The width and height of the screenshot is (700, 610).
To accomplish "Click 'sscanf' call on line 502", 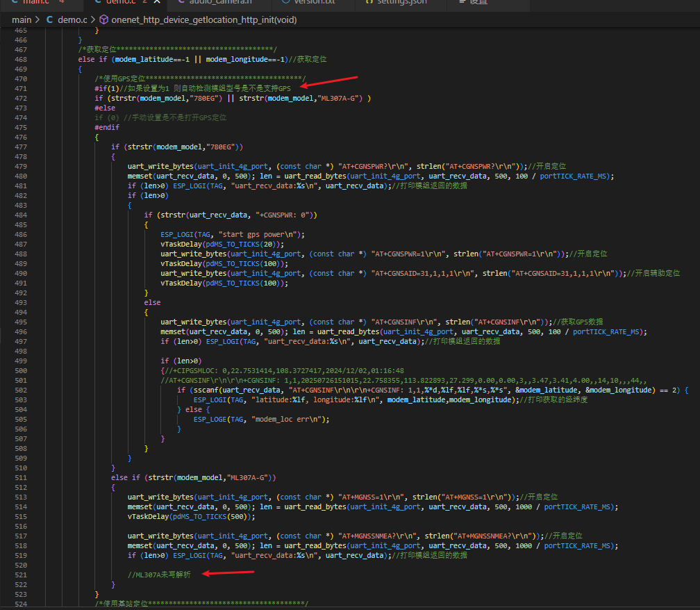I will 206,390.
